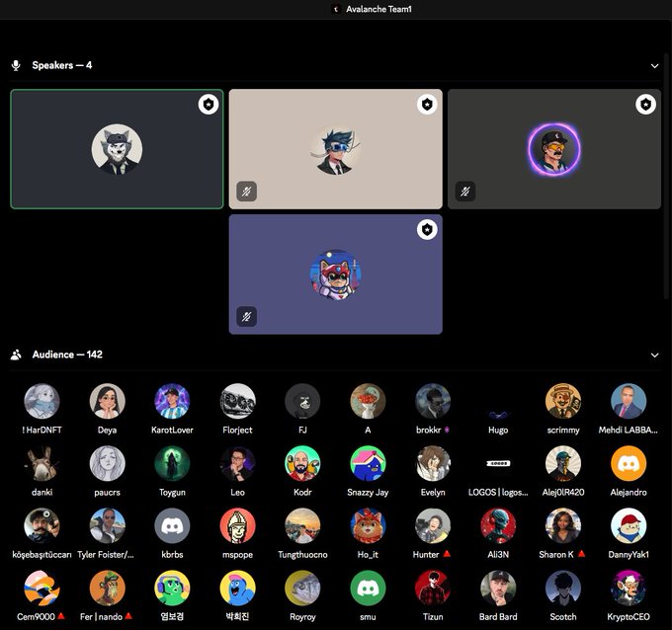Open audience member A avatar

click(x=368, y=401)
